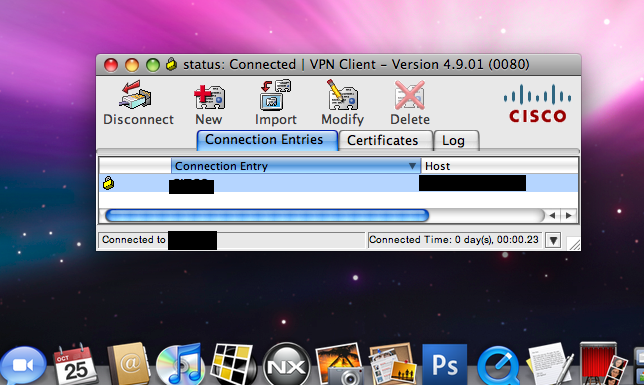Open the Certificates tab
This screenshot has height=385, width=644.
[x=386, y=141]
